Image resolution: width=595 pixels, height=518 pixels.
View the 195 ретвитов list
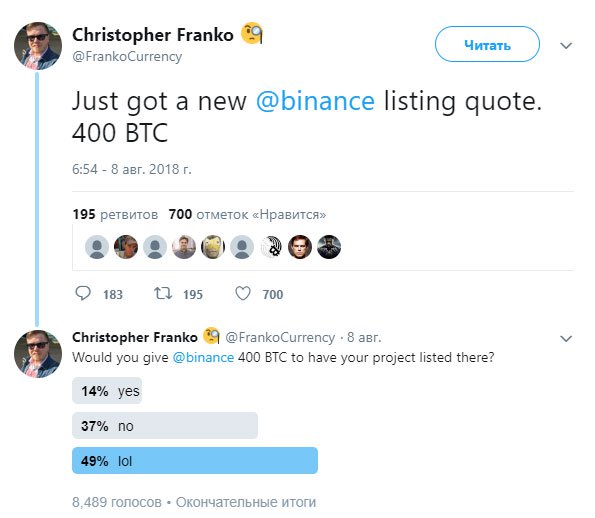[115, 214]
